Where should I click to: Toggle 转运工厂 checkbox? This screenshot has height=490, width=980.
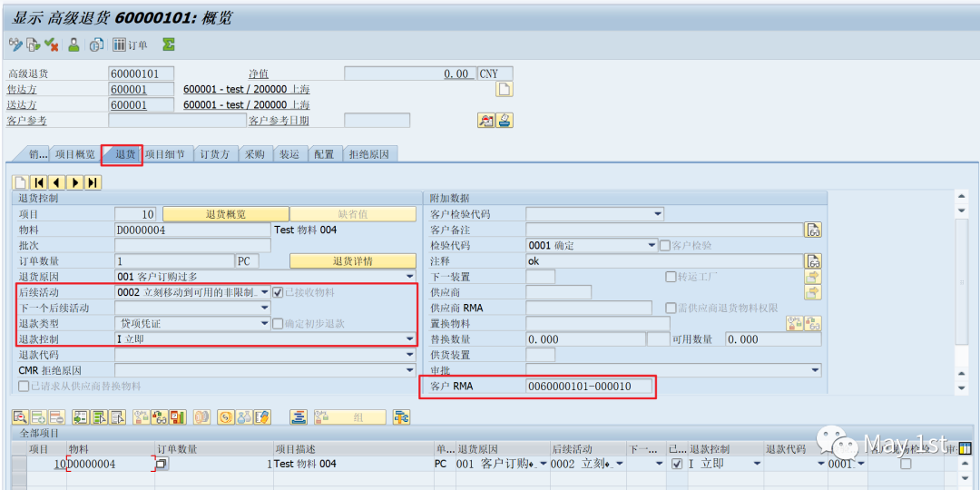point(671,277)
